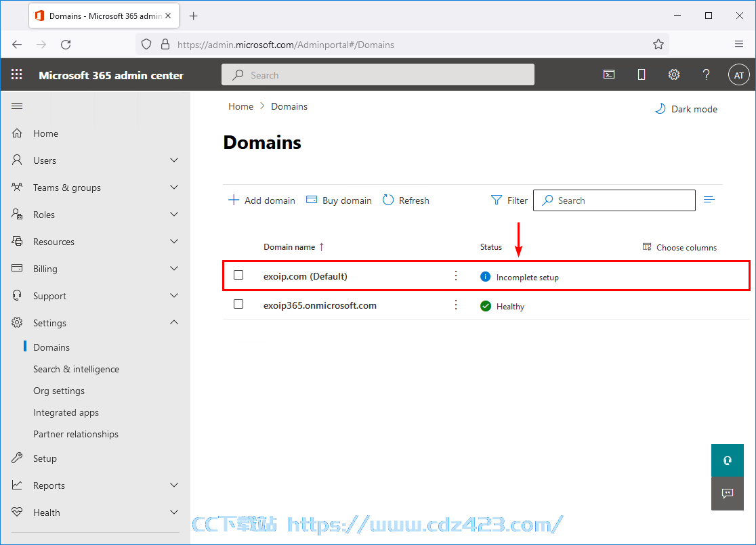The image size is (756, 545).
Task: Open the browser hamburger menu
Action: click(x=738, y=44)
